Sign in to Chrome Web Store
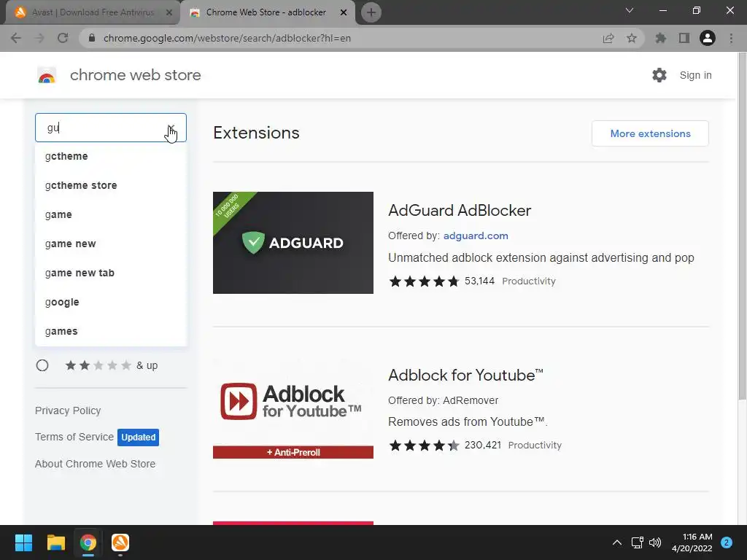The height and width of the screenshot is (560, 747). [x=695, y=75]
